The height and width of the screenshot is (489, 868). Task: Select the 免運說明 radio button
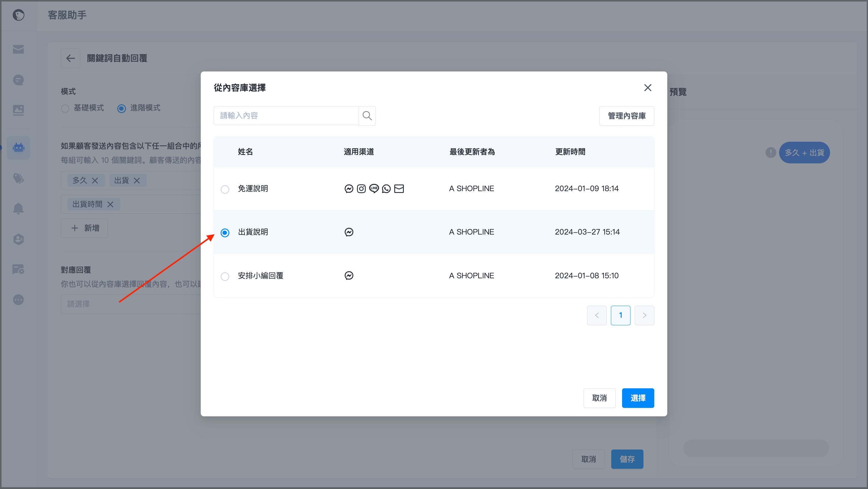click(225, 189)
